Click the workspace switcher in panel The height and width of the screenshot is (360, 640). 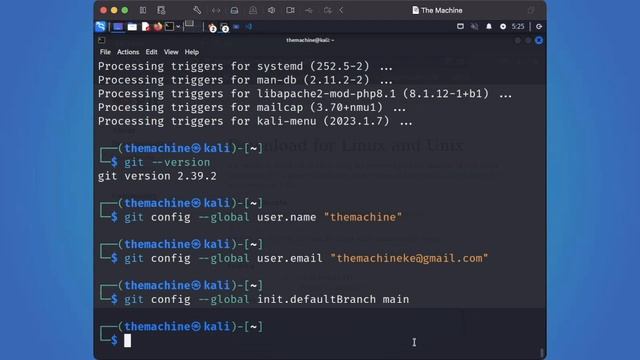[189, 25]
